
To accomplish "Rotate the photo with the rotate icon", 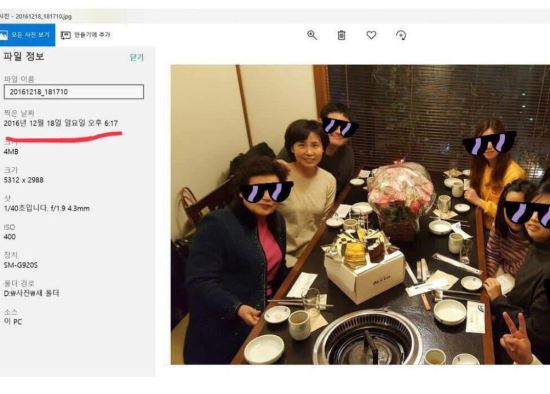I will tap(401, 35).
